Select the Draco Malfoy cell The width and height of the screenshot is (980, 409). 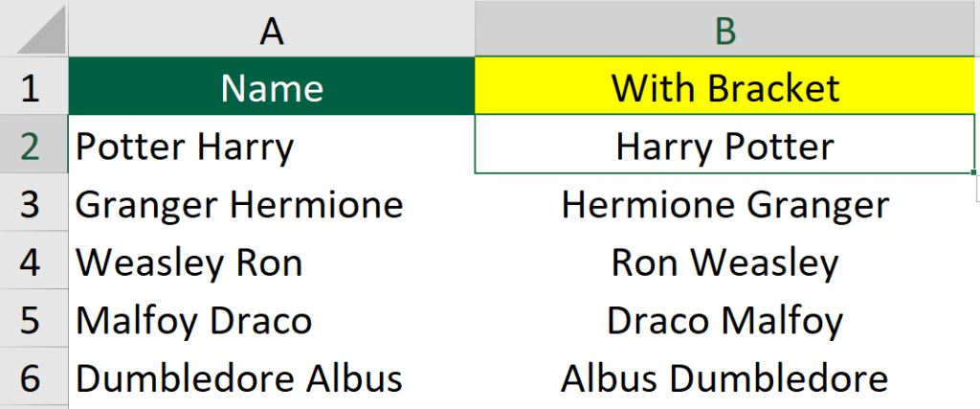pos(727,318)
